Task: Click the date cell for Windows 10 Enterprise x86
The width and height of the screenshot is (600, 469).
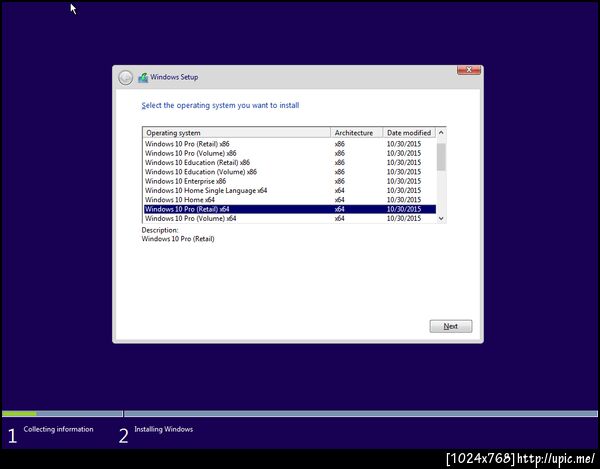Action: click(404, 181)
